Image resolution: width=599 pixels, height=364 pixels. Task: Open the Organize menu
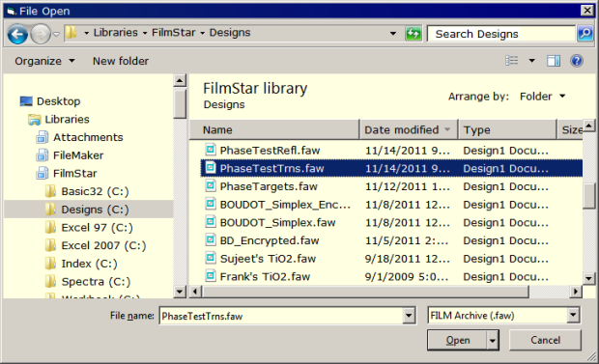[x=44, y=61]
